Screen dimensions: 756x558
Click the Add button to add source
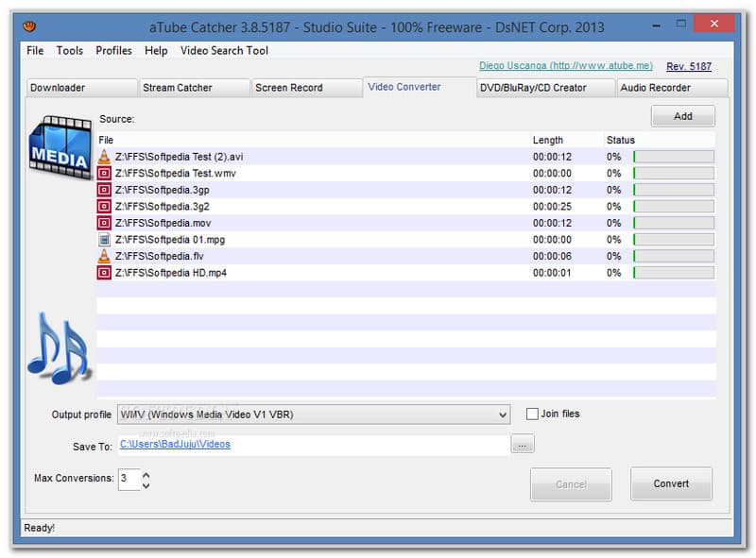tap(682, 116)
